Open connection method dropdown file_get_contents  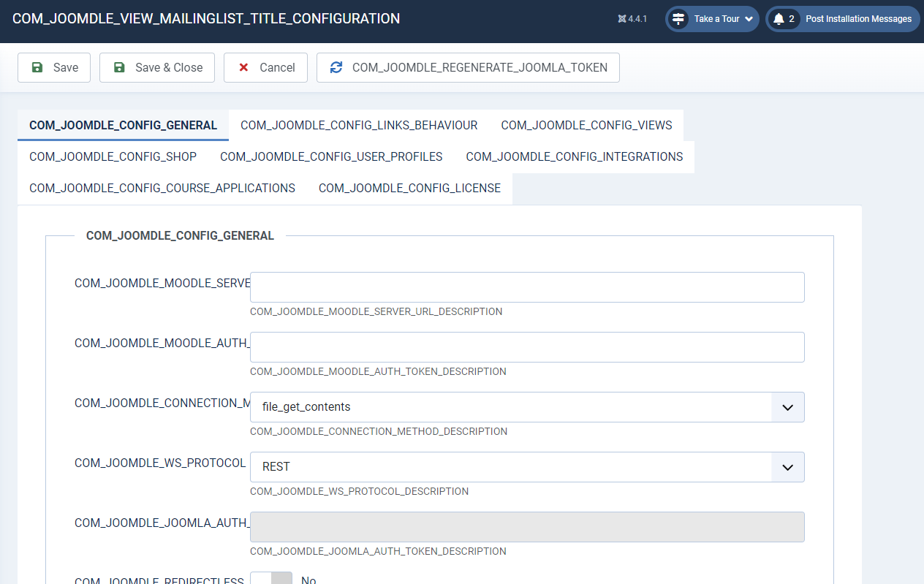[x=527, y=407]
